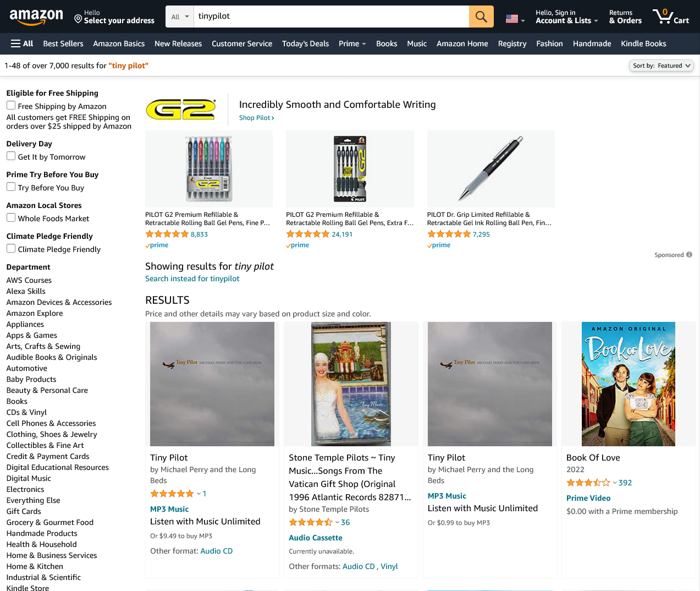Click the Book Of Love star rating
Image resolution: width=700 pixels, height=591 pixels.
pyautogui.click(x=588, y=483)
